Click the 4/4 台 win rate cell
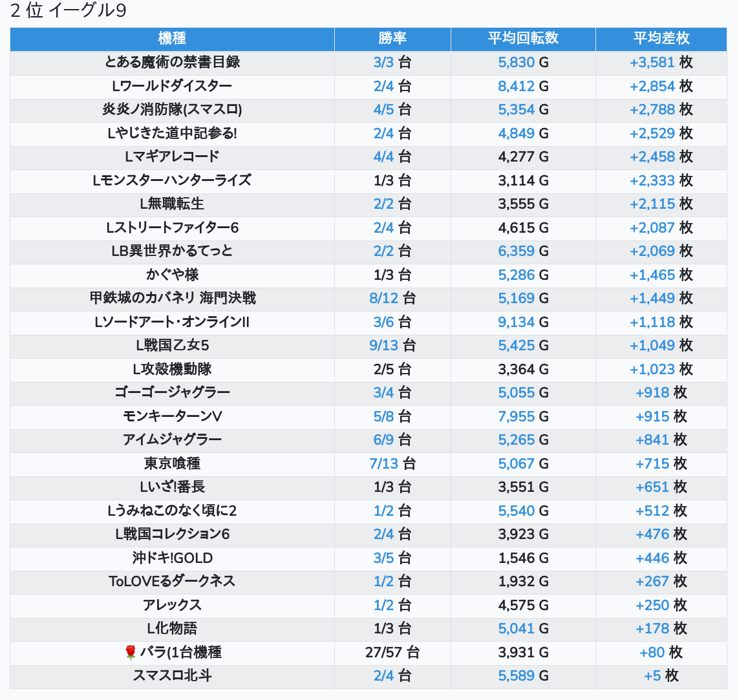This screenshot has height=700, width=737. pyautogui.click(x=392, y=157)
